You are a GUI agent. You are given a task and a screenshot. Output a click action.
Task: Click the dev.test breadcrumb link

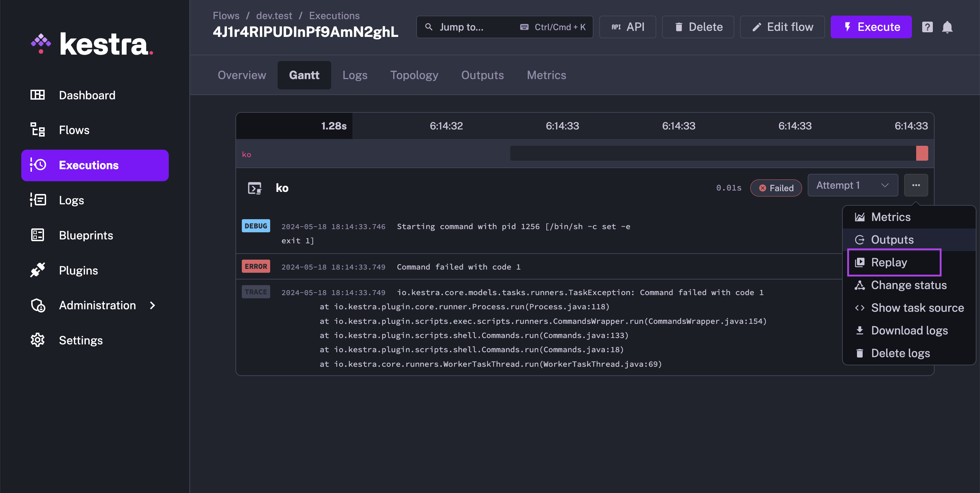(274, 16)
